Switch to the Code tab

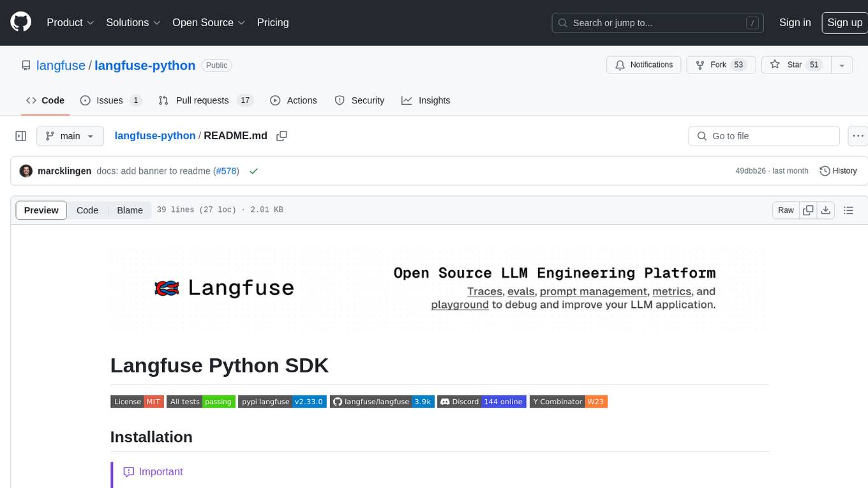pos(45,100)
